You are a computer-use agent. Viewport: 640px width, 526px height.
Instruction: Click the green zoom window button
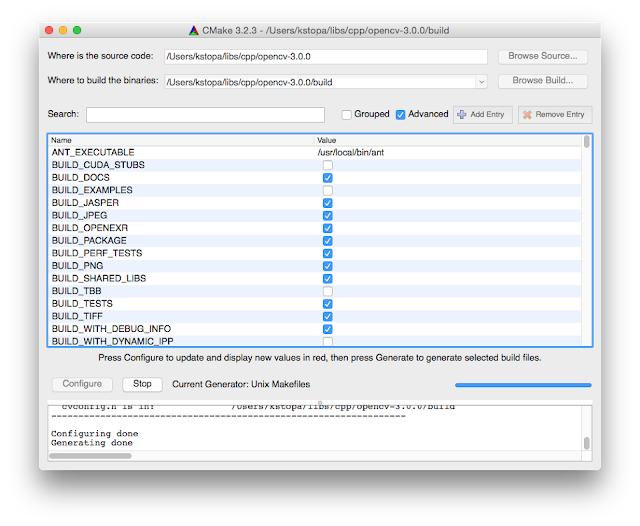[x=77, y=30]
